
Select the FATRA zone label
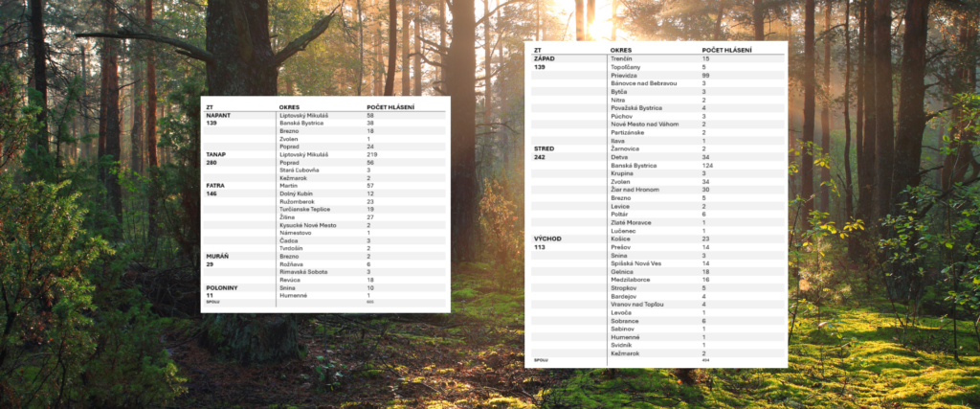point(215,186)
